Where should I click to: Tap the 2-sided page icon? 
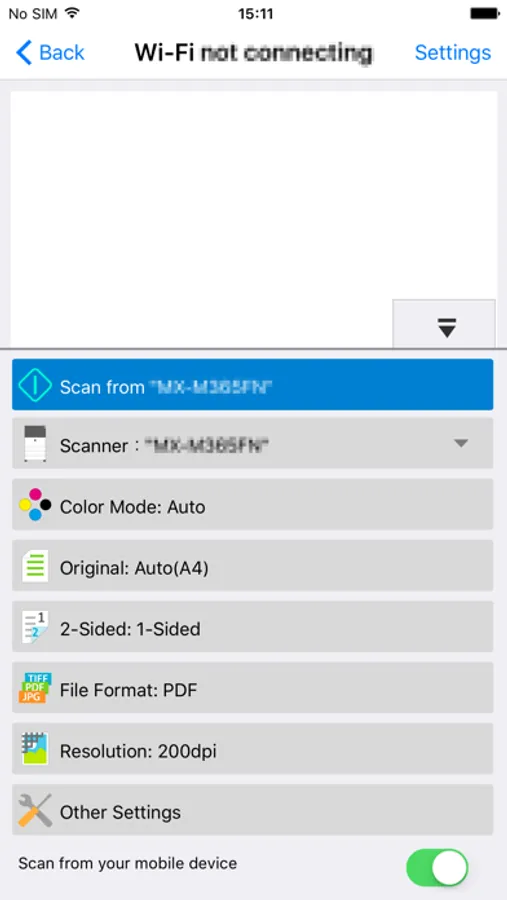click(x=35, y=627)
